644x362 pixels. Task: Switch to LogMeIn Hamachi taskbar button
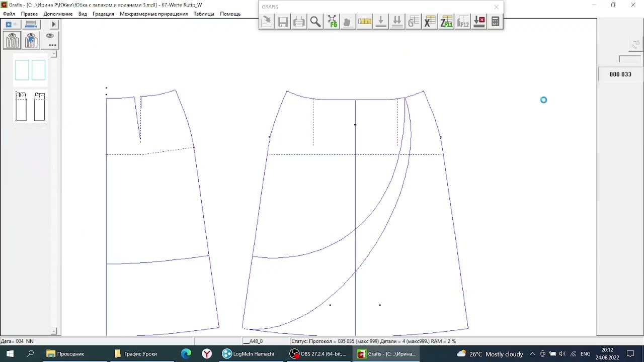251,354
